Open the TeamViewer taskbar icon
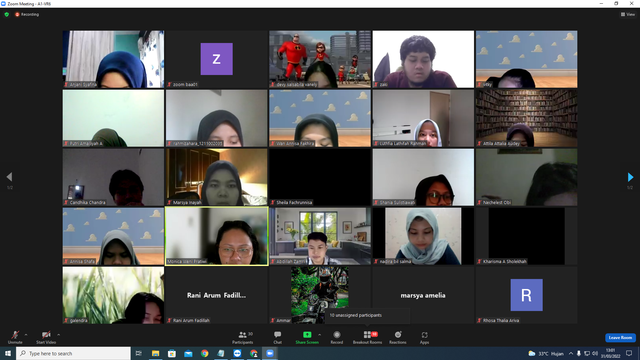The image size is (640, 360). [x=237, y=353]
